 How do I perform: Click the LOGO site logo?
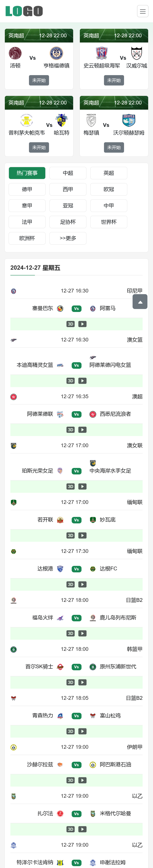[24, 11]
